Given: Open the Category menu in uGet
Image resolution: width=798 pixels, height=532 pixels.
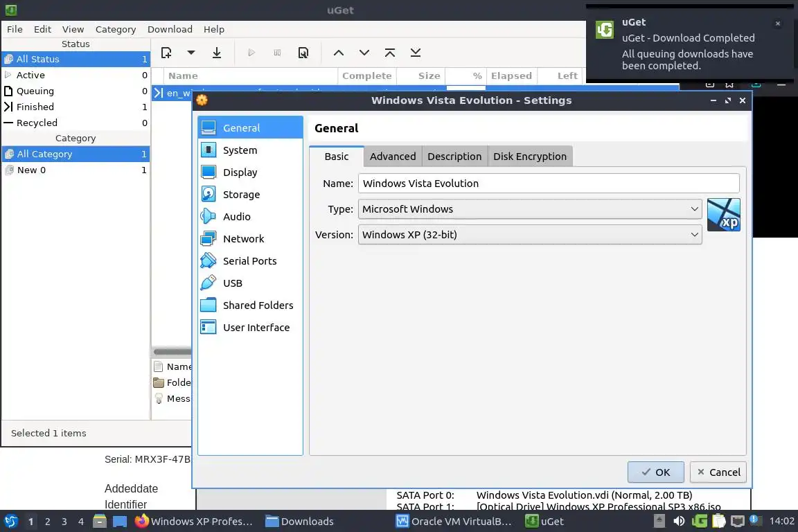Looking at the screenshot, I should 116,29.
